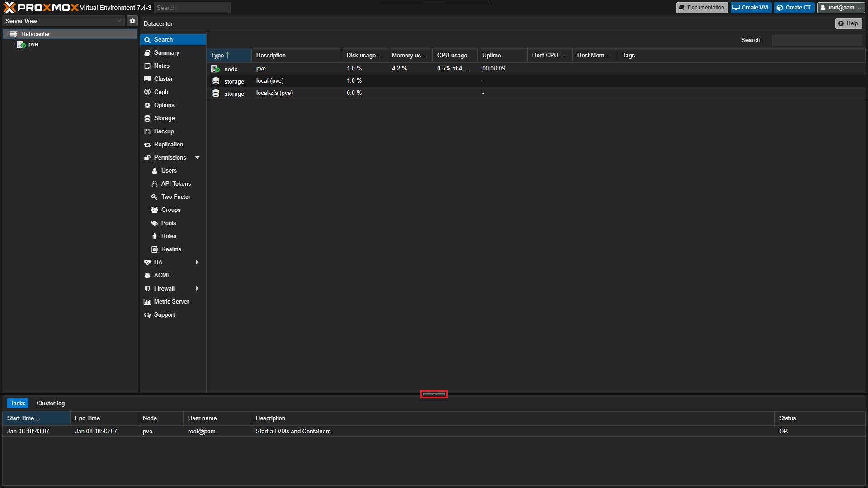Image resolution: width=868 pixels, height=488 pixels.
Task: Open the Metric Server chart icon
Action: click(147, 301)
